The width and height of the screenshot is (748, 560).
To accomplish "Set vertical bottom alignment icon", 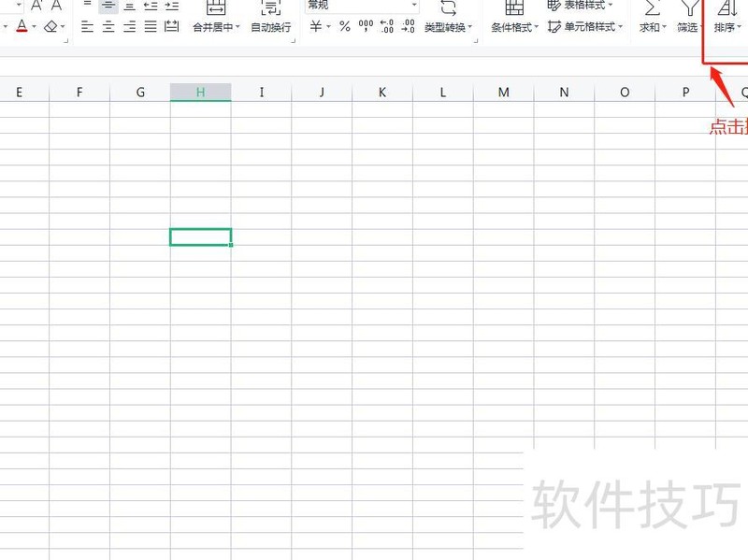I will pyautogui.click(x=129, y=6).
